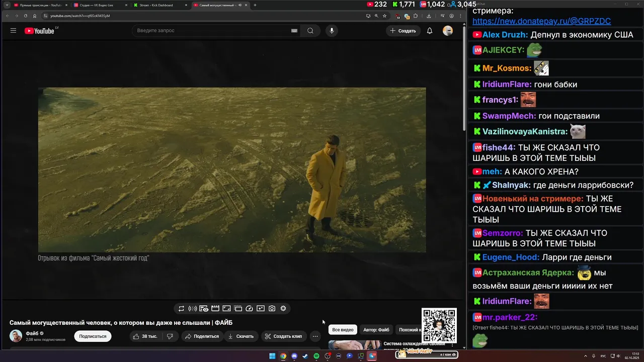The height and width of the screenshot is (362, 644).
Task: Click the Alex Druzh chat username
Action: click(505, 35)
